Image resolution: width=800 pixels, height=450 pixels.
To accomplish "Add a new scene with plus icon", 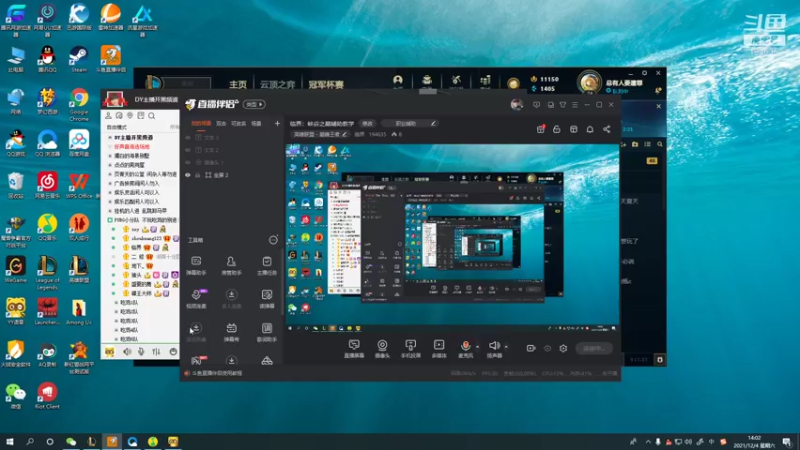I will [x=277, y=123].
